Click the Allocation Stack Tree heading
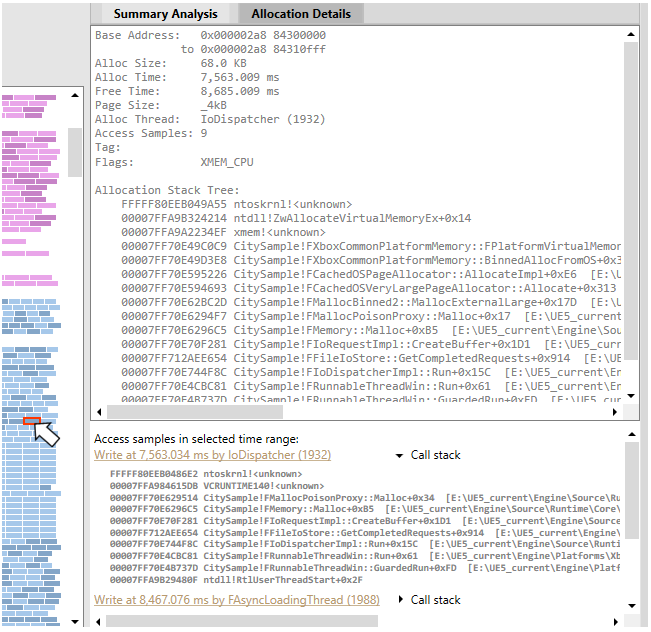Screen dimensions: 651x632 click(167, 190)
